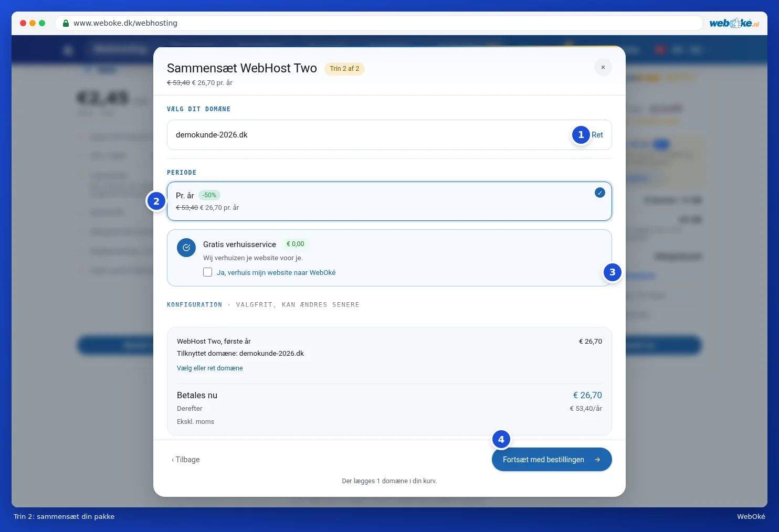Click the "Derefter" label

tap(190, 409)
